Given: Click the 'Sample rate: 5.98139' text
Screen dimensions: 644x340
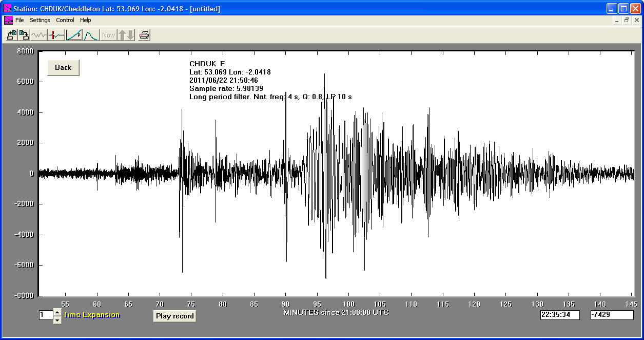Looking at the screenshot, I should [x=226, y=88].
